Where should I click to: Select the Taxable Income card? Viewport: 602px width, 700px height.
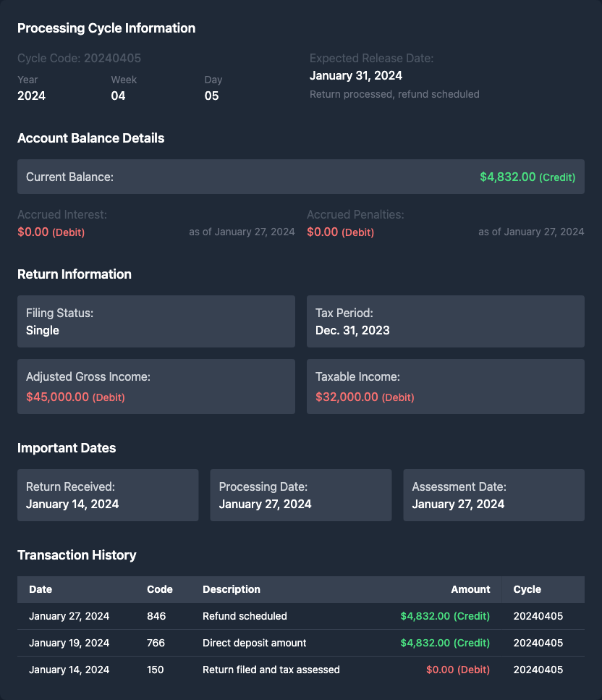click(x=445, y=387)
